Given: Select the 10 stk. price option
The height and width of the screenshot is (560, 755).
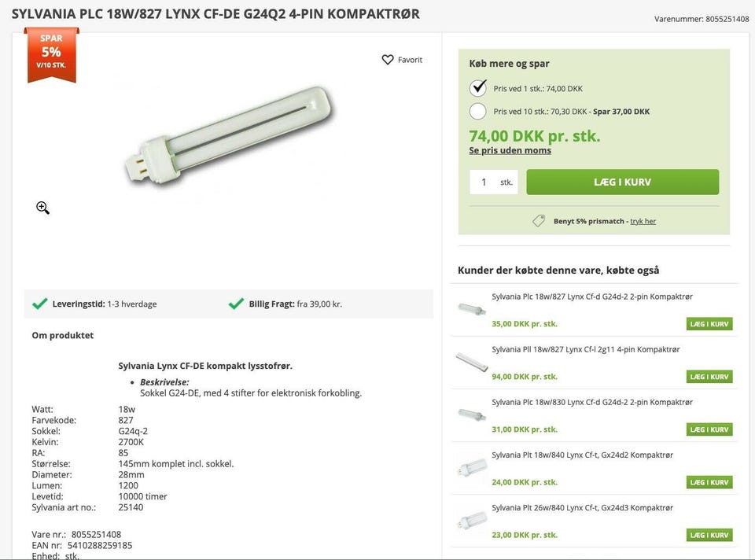Looking at the screenshot, I should click(x=478, y=111).
